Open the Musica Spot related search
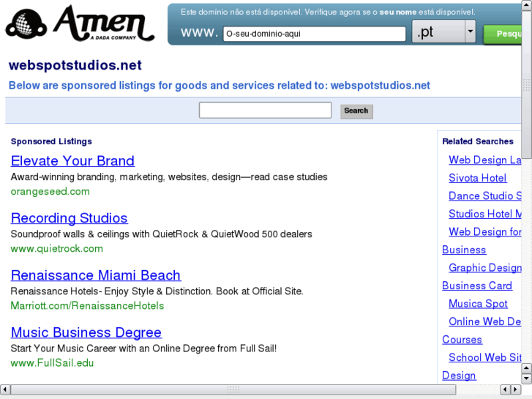 [478, 304]
